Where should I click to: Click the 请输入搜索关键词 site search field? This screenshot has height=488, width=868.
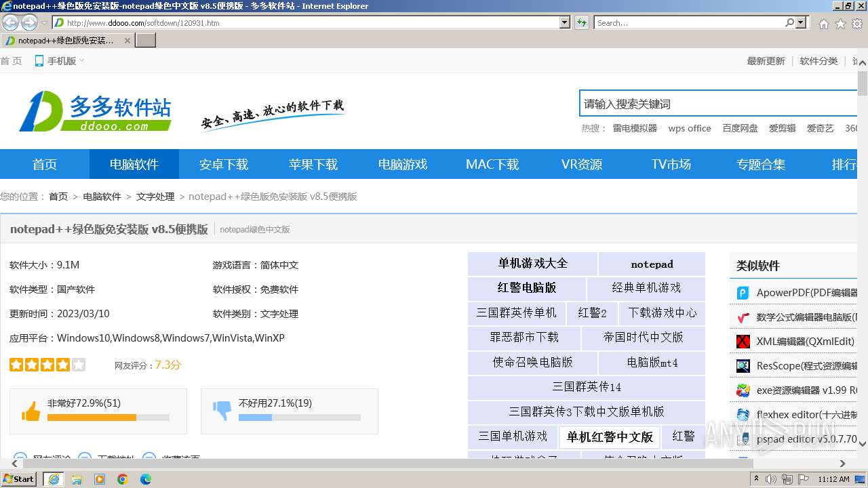pos(719,104)
